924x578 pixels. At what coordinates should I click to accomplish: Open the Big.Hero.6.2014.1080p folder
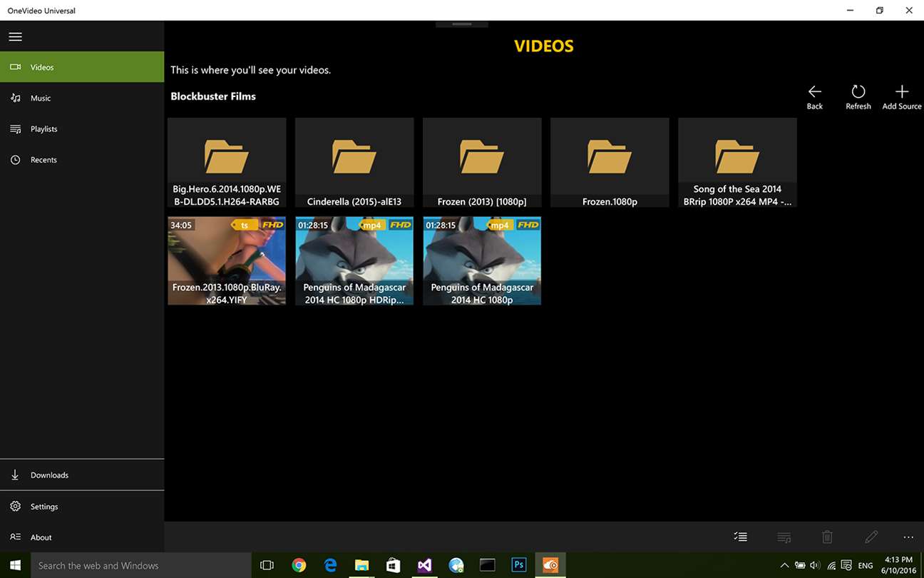tap(227, 163)
